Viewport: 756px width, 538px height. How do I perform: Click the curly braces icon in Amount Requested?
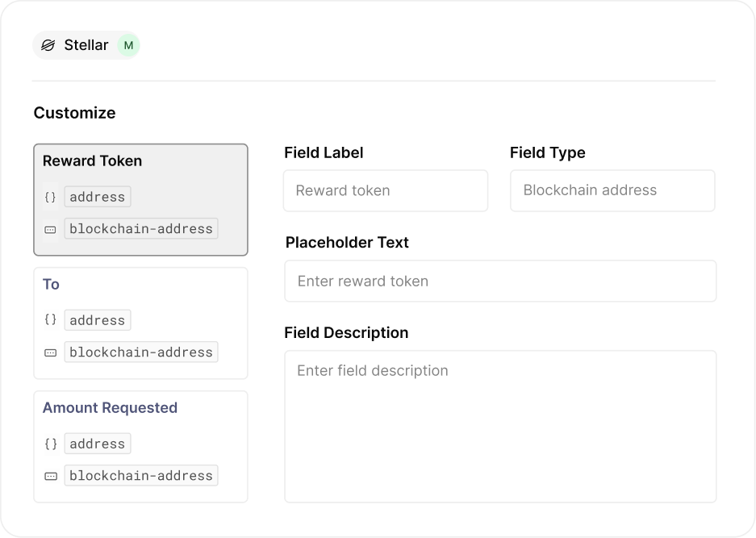[x=50, y=444]
